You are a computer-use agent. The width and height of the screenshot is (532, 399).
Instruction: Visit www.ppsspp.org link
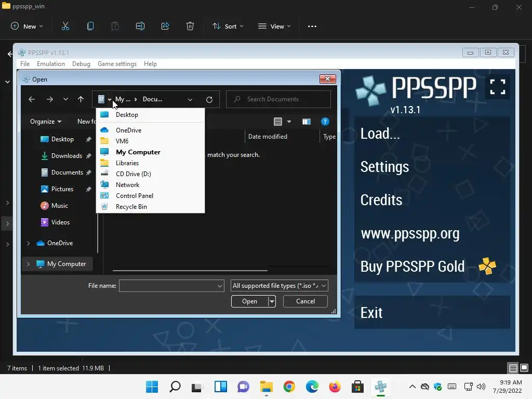(432, 233)
